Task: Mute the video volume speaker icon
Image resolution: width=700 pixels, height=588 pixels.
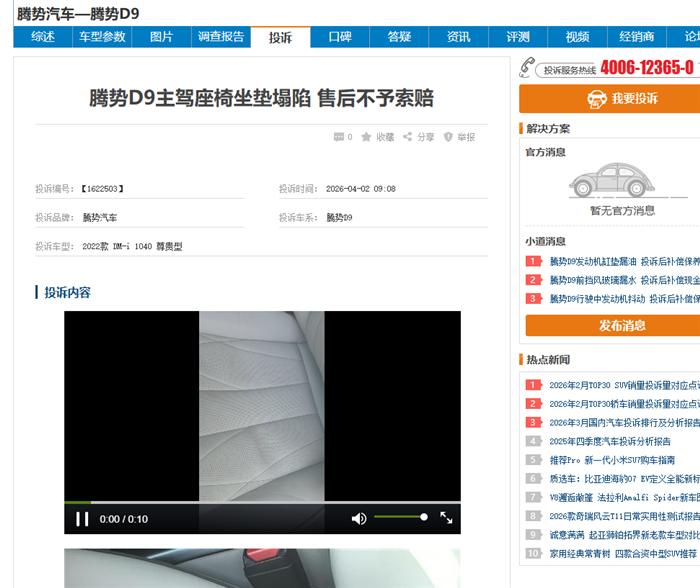Action: click(x=359, y=518)
